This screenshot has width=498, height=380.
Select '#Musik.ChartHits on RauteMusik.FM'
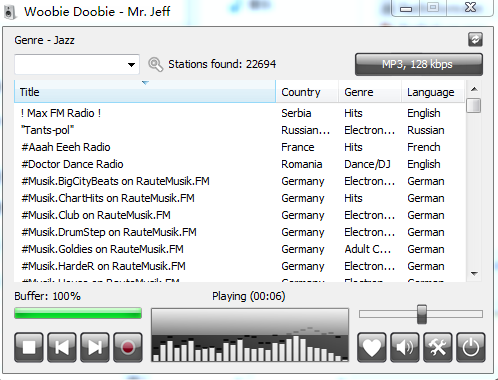point(239,198)
